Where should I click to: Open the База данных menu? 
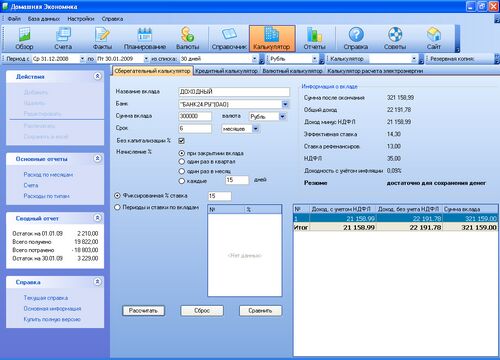(44, 19)
